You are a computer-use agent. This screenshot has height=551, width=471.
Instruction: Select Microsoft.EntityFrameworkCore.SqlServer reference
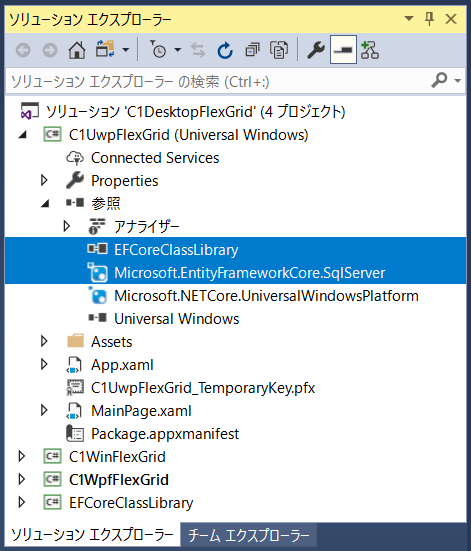click(250, 273)
